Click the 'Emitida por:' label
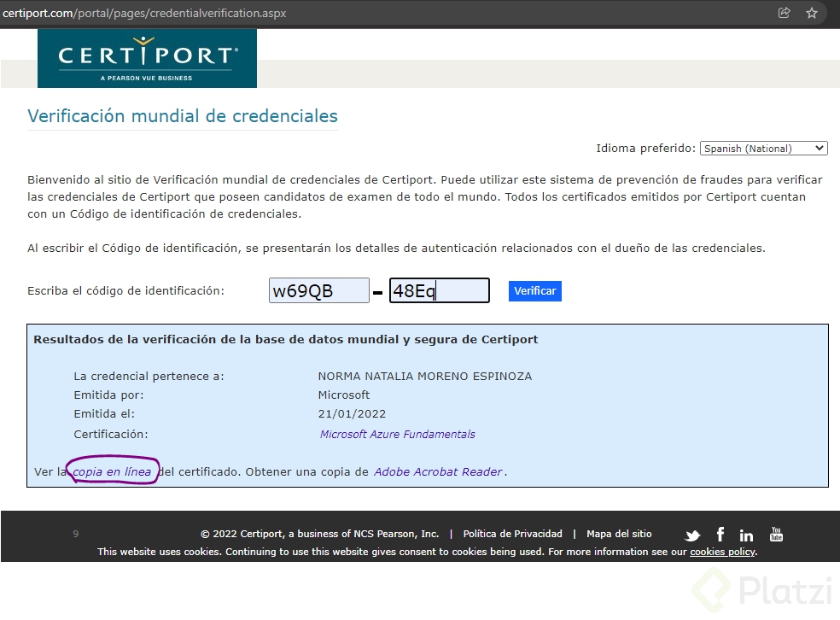This screenshot has height=620, width=840. (108, 395)
